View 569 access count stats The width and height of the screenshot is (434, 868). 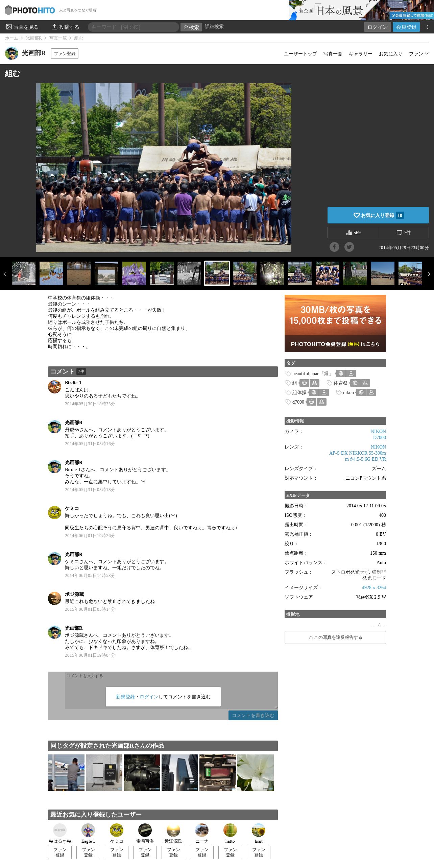pos(353,233)
